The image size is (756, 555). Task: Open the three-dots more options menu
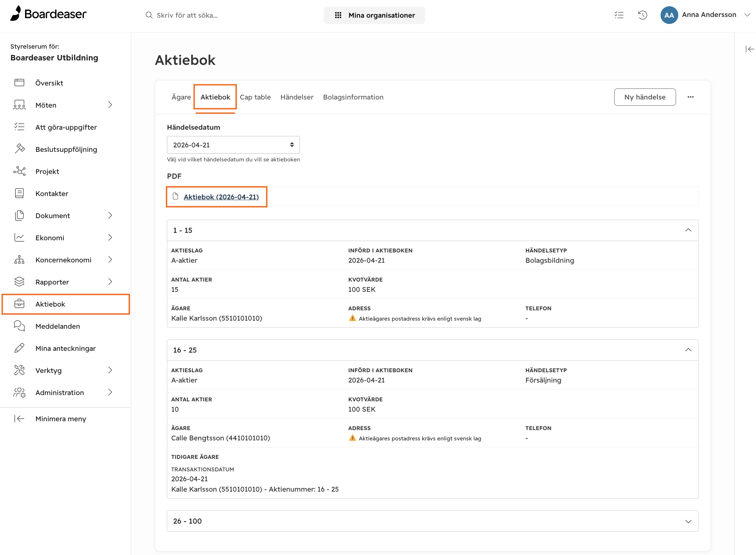(x=691, y=97)
